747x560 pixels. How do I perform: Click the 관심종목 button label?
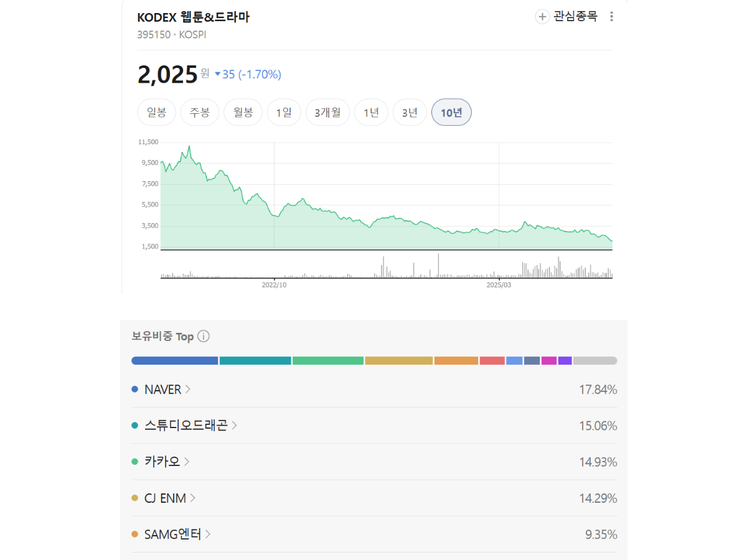pos(575,17)
